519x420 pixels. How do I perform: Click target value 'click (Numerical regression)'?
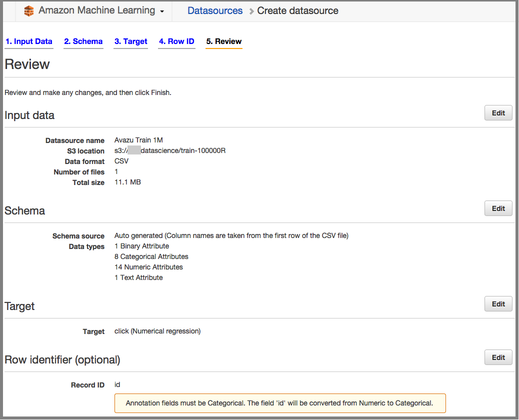[x=157, y=331]
